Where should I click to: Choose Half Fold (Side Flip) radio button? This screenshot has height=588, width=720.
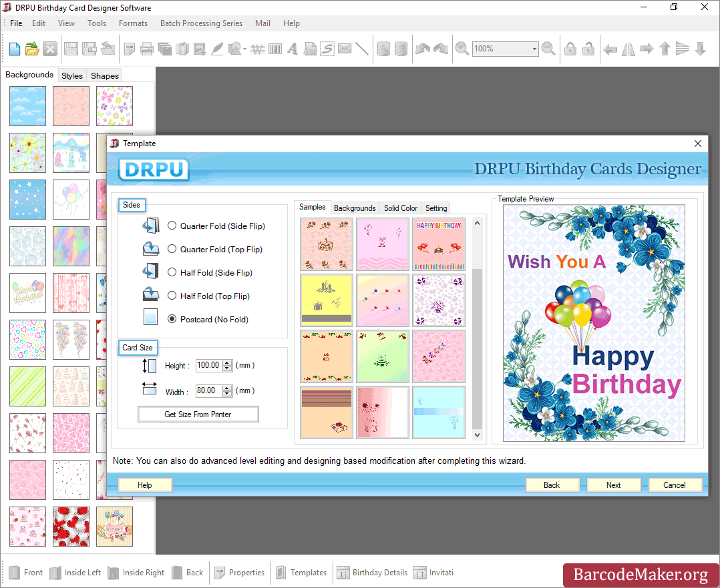click(x=172, y=272)
